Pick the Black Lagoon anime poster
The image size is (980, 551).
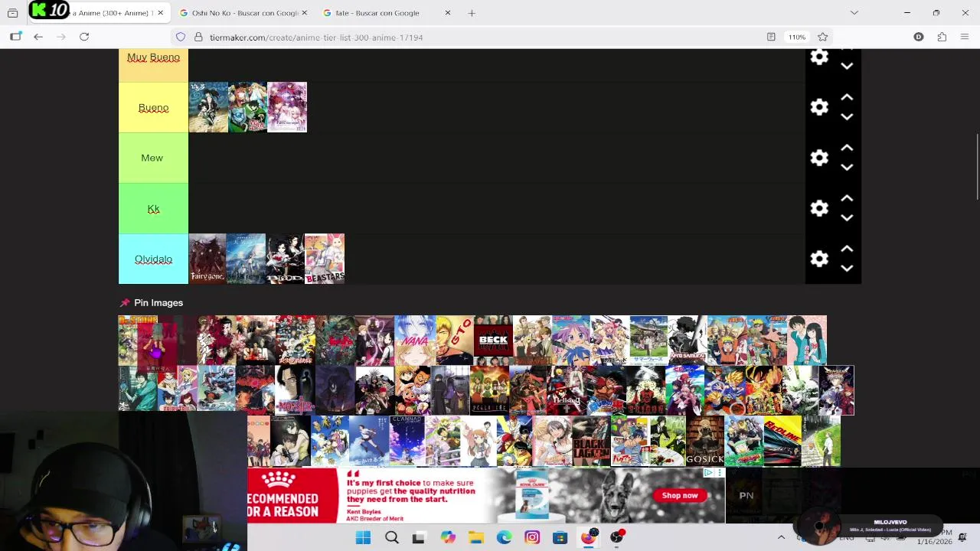591,441
